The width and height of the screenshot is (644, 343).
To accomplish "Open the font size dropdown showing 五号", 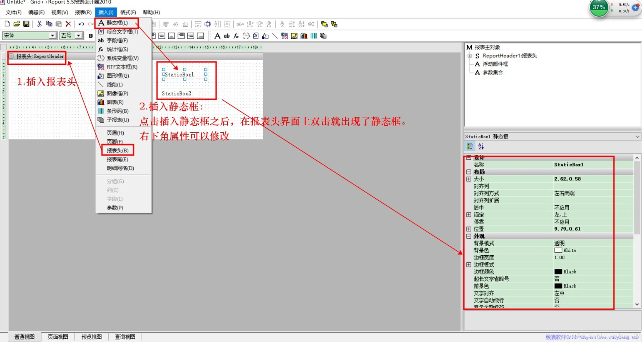I will click(79, 36).
